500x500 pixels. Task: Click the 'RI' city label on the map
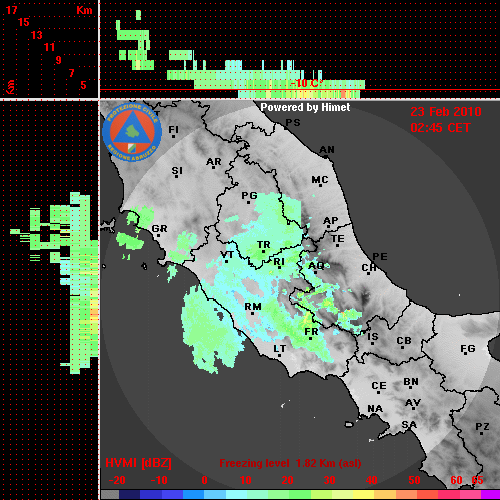point(279,262)
